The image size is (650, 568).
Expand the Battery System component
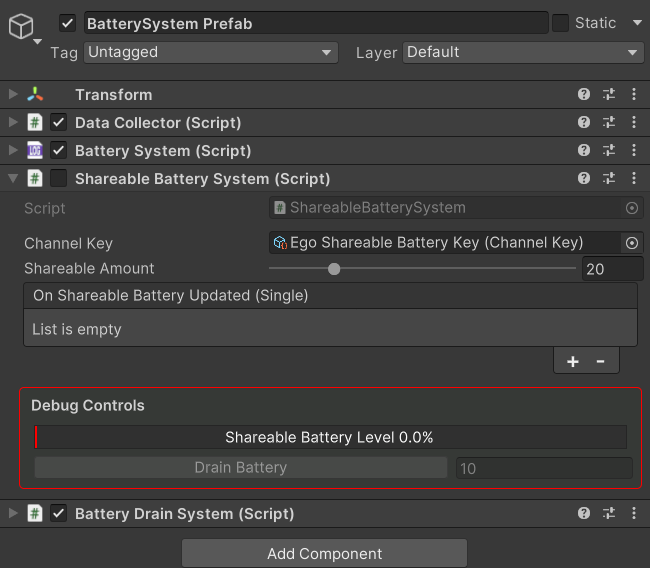coord(13,150)
